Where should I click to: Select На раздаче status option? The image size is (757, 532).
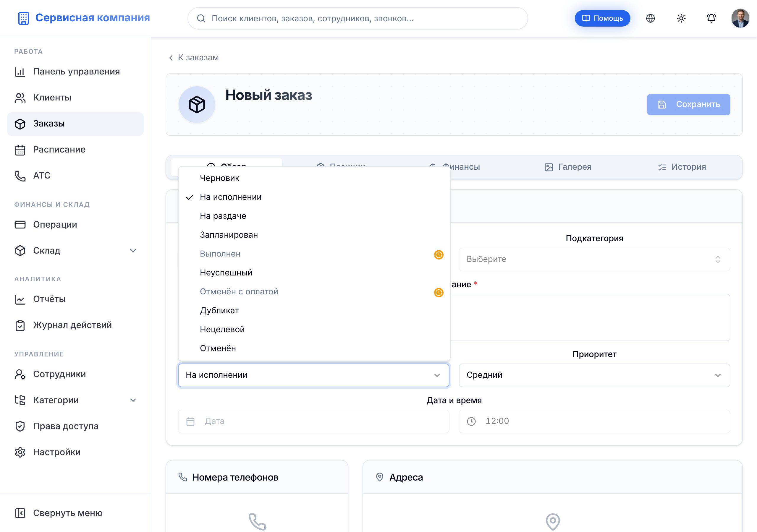pos(314,216)
